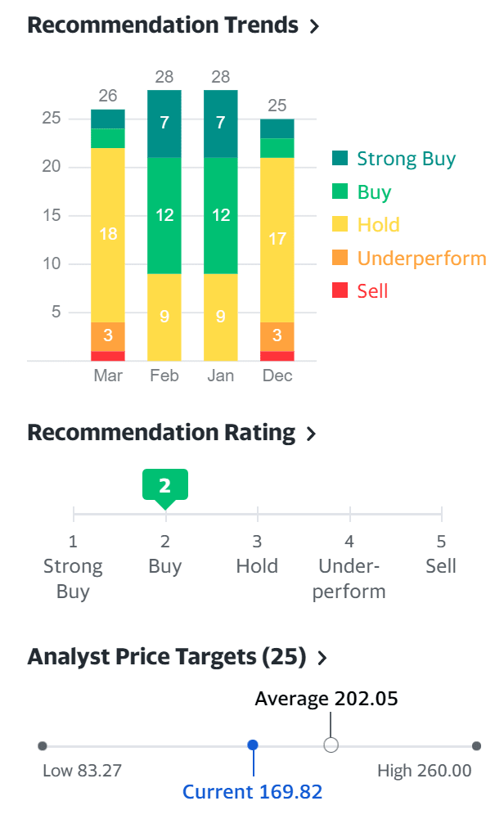Select the Dec Underperform segment showing 3
Screen dimensions: 504x819
click(x=277, y=335)
